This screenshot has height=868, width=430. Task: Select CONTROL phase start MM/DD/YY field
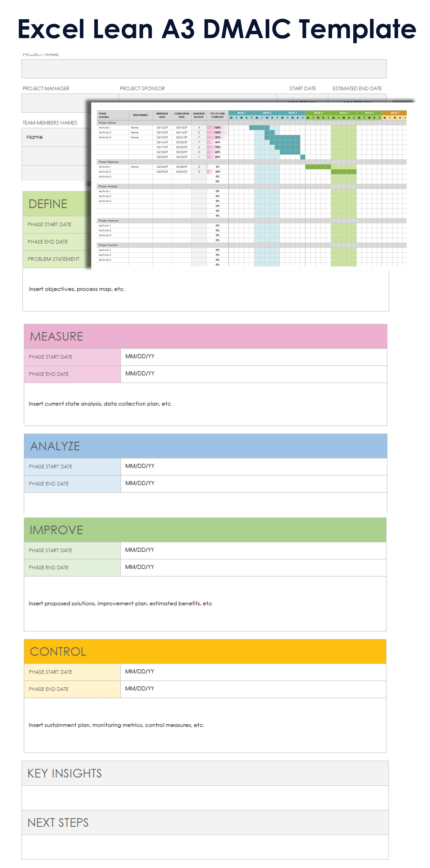(x=253, y=672)
